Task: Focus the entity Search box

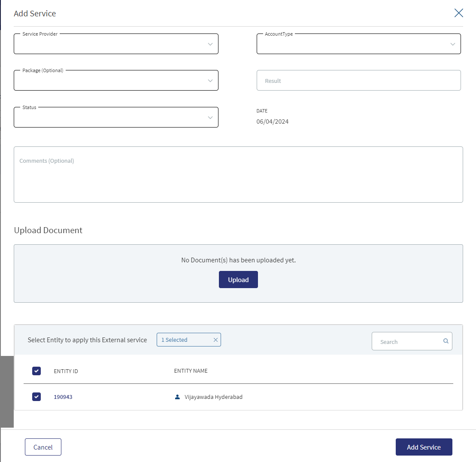Action: (412, 341)
